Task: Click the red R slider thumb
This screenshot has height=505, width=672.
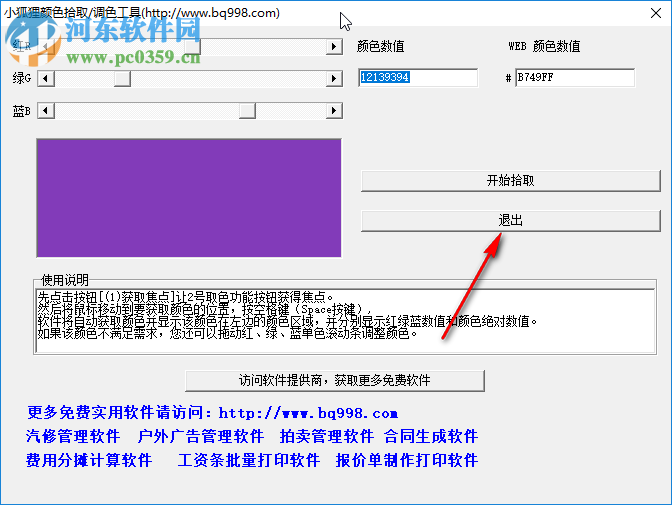Action: [192, 46]
